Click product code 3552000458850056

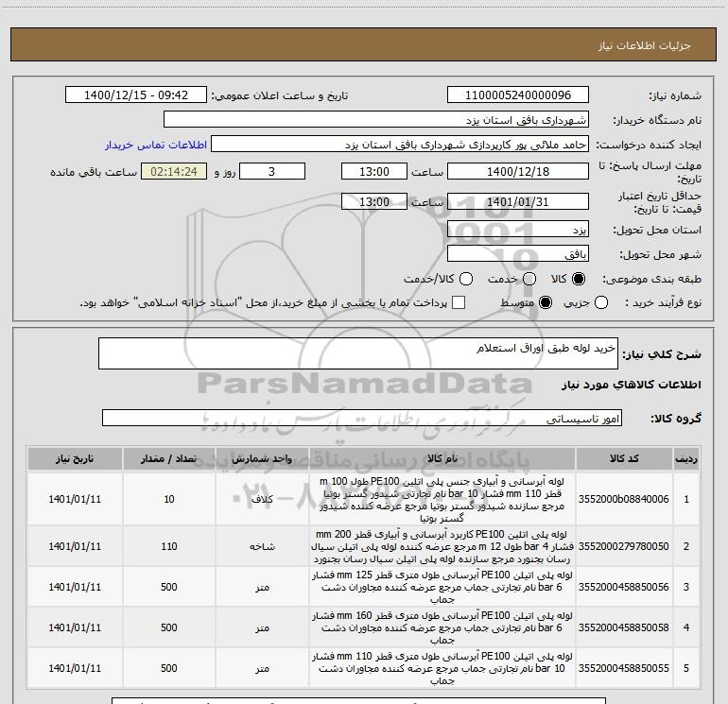pos(624,587)
